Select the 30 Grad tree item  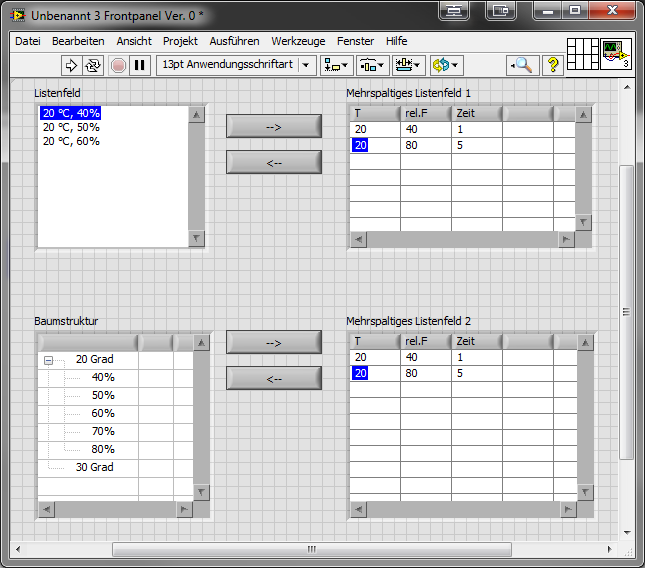95,467
